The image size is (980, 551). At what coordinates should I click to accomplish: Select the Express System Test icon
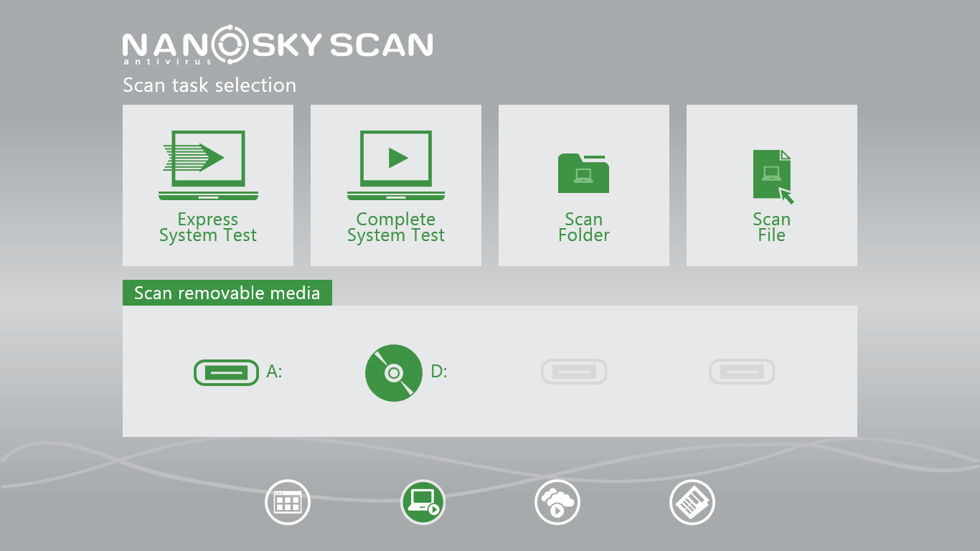click(207, 163)
